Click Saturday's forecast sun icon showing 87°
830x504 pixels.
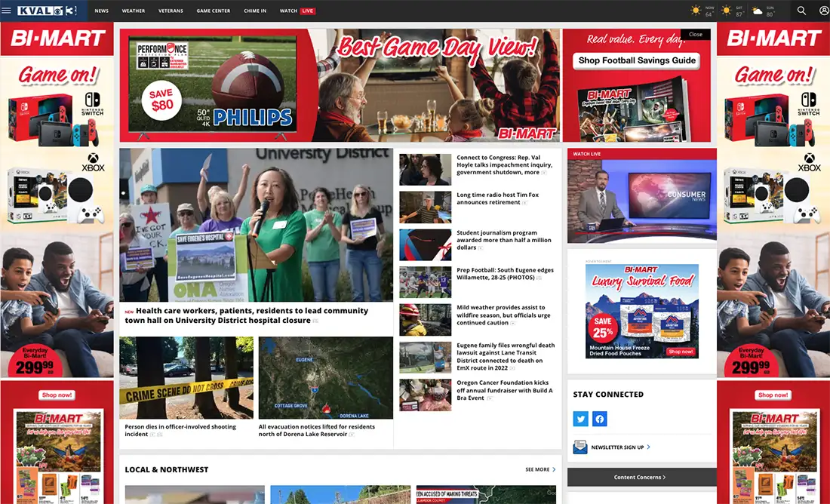click(726, 11)
